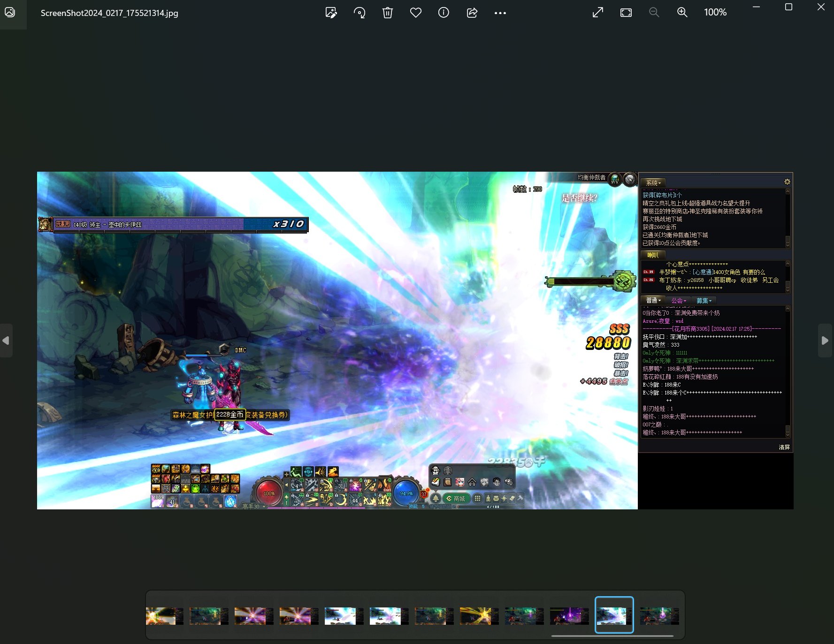This screenshot has width=834, height=644.
Task: Click the blue MP orb showing 94.9%
Action: (406, 493)
